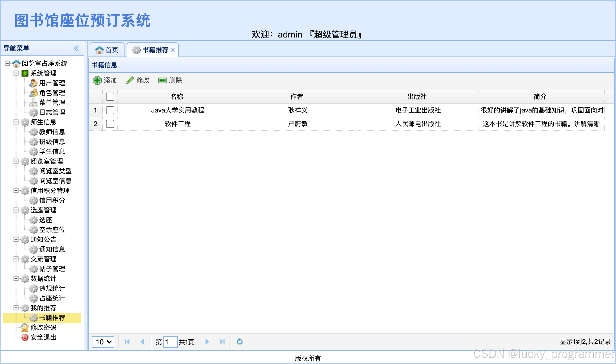Open User Management icon in tree
Viewport: 616px width, 364px height.
click(x=33, y=83)
